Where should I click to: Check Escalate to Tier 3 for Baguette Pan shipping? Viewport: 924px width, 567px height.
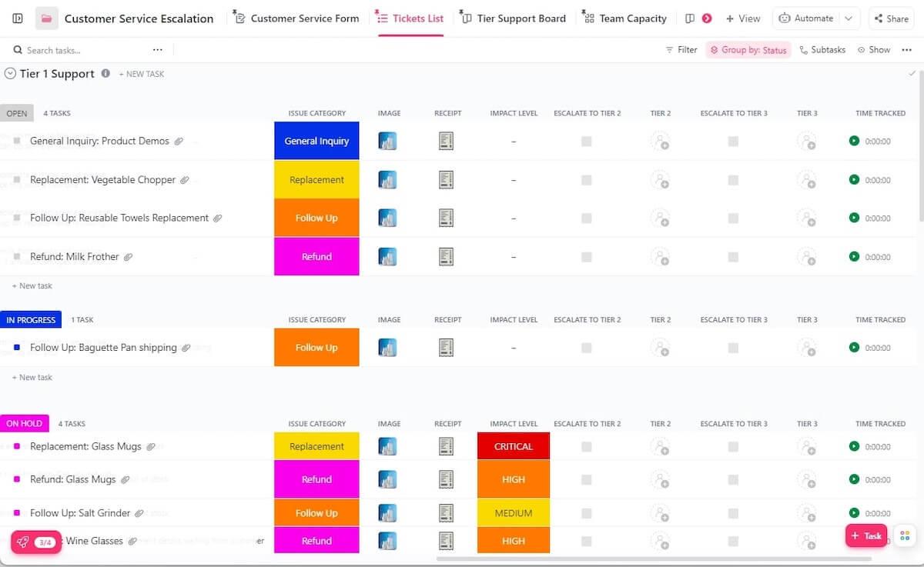click(x=733, y=348)
